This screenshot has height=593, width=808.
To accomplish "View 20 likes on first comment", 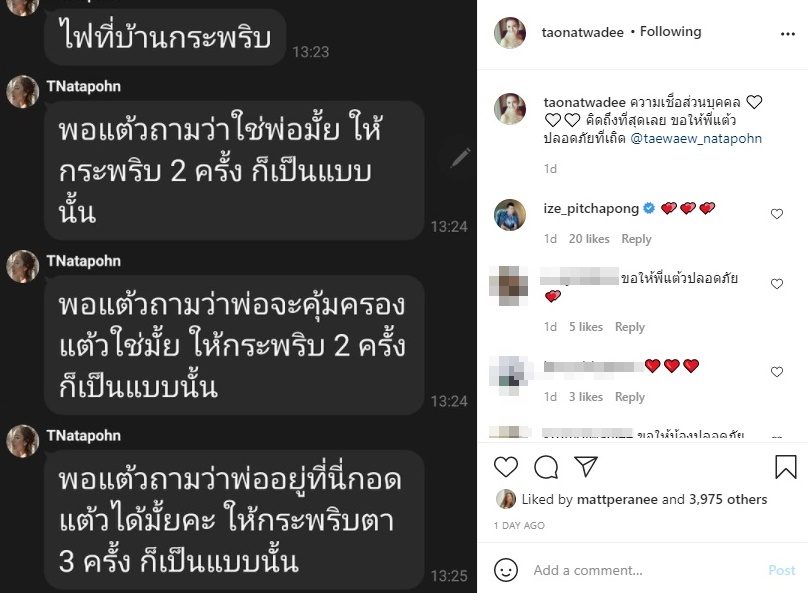I will (x=589, y=239).
